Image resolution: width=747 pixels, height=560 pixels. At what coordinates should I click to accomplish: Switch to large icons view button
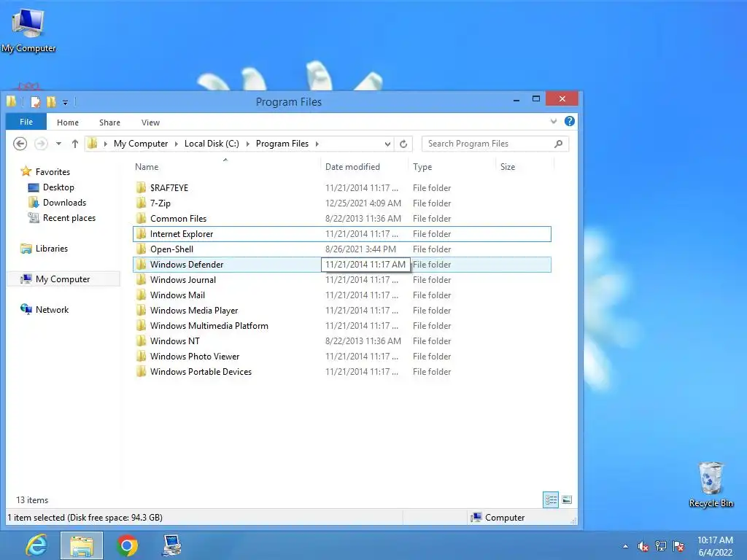[566, 499]
